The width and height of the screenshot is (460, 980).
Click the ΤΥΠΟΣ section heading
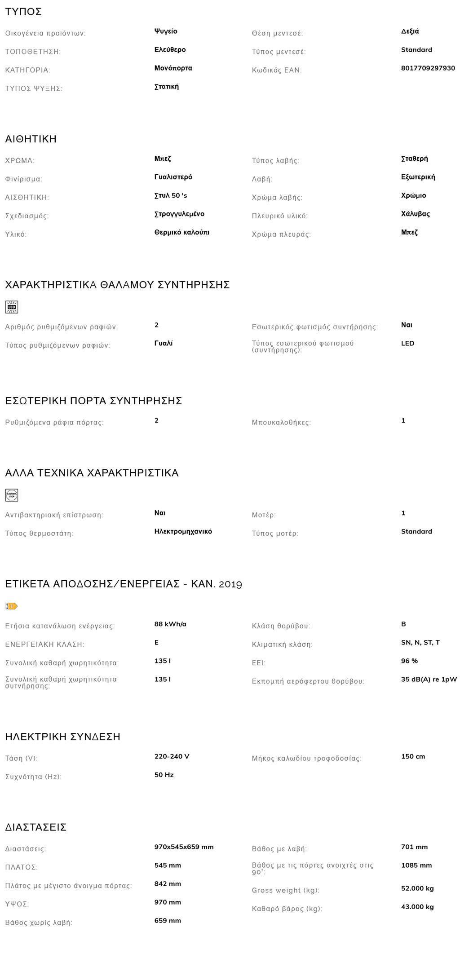pos(23,12)
